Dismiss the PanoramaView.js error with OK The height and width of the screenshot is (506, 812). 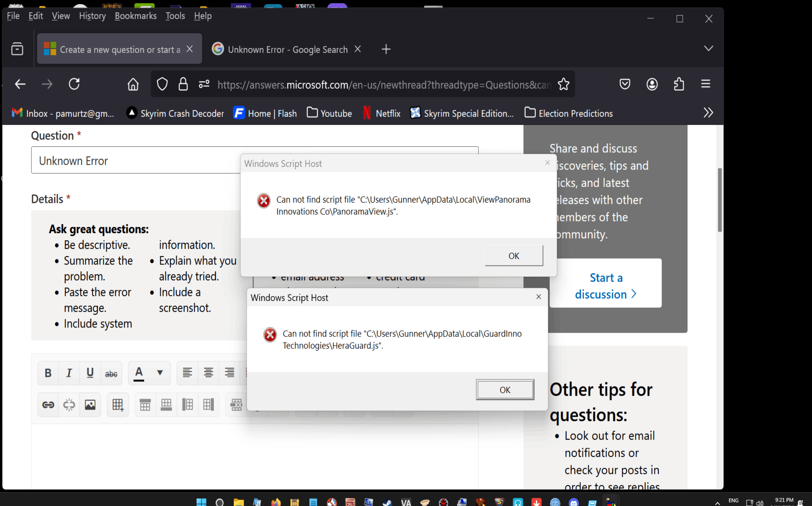coord(514,255)
